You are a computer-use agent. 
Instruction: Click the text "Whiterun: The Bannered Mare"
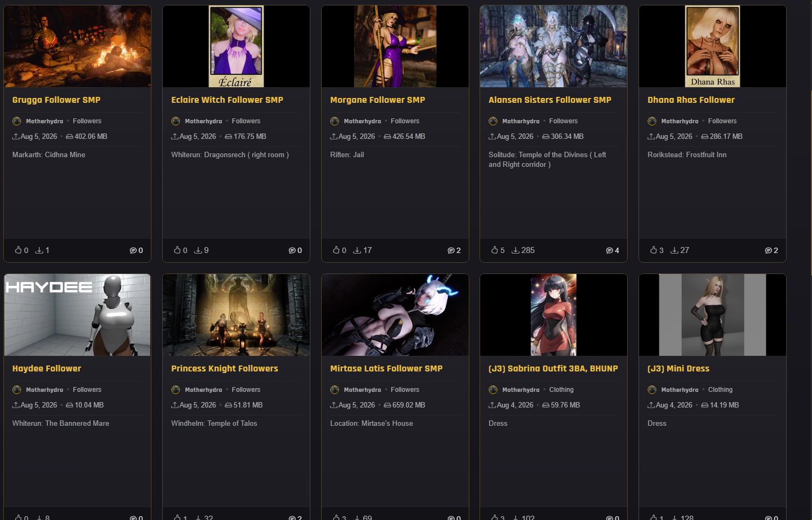pyautogui.click(x=61, y=424)
